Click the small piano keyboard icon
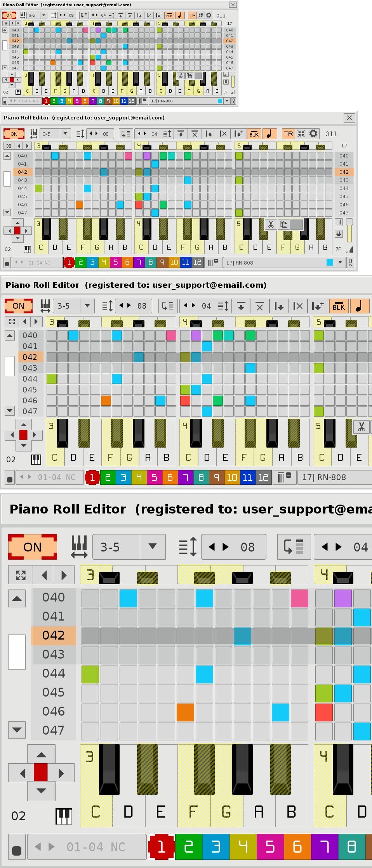This screenshot has height=868, width=372. (27, 249)
